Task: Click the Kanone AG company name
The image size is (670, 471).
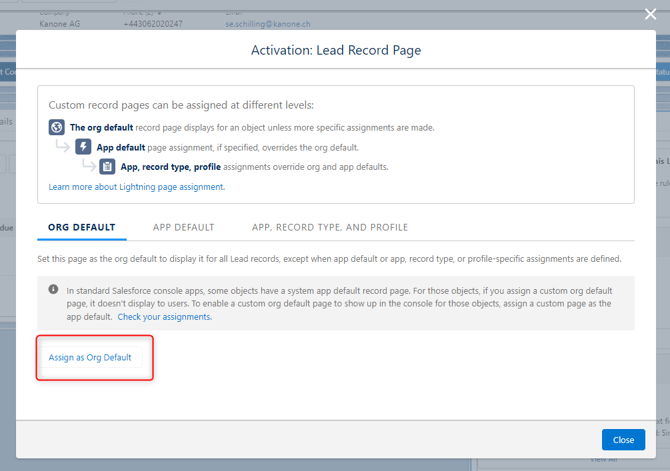Action: pyautogui.click(x=59, y=22)
